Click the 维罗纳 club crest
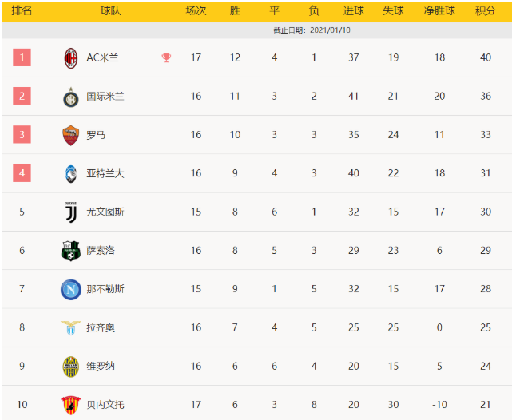 [x=71, y=366]
